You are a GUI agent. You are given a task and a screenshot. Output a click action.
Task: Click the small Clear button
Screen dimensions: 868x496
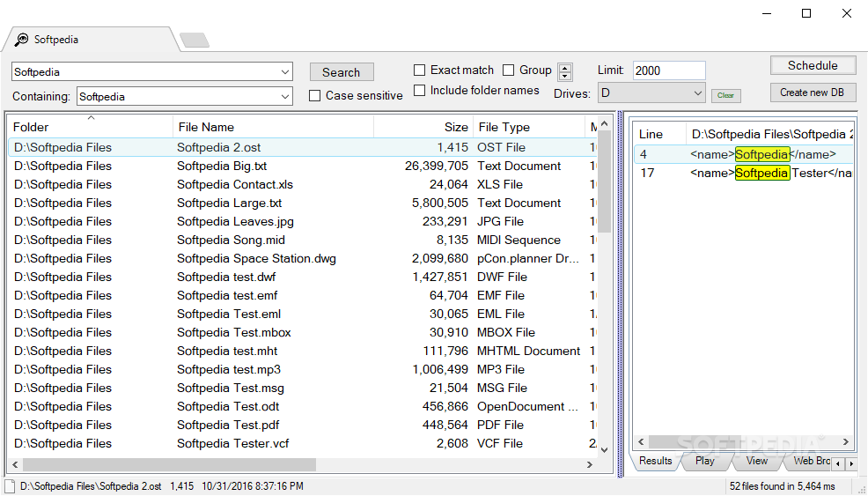click(725, 95)
